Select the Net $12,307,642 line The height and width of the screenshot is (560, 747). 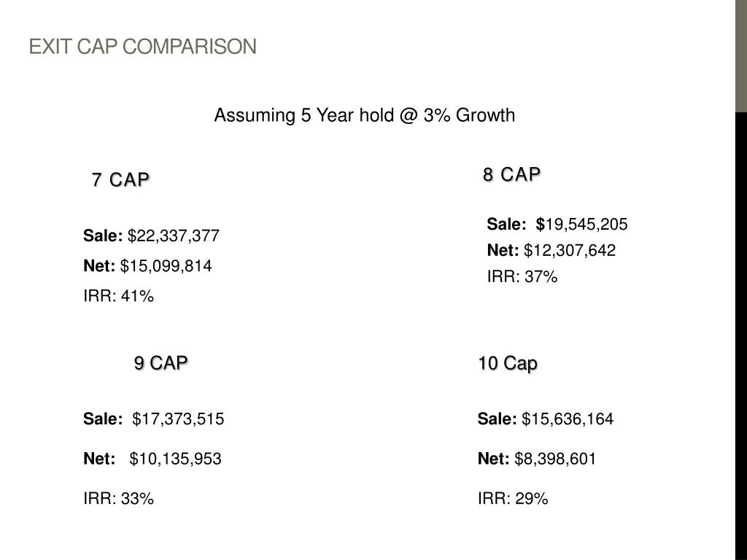(x=551, y=251)
